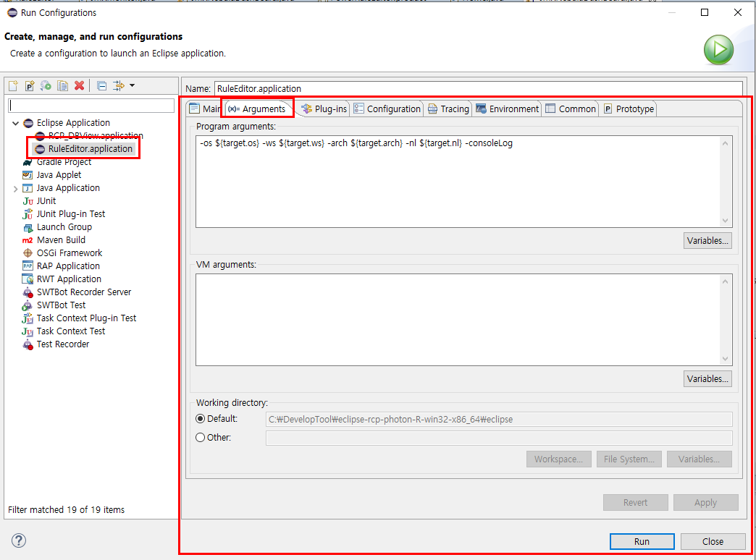Click the Other working directory path field
Screen dimensions: 756x560
click(x=499, y=438)
